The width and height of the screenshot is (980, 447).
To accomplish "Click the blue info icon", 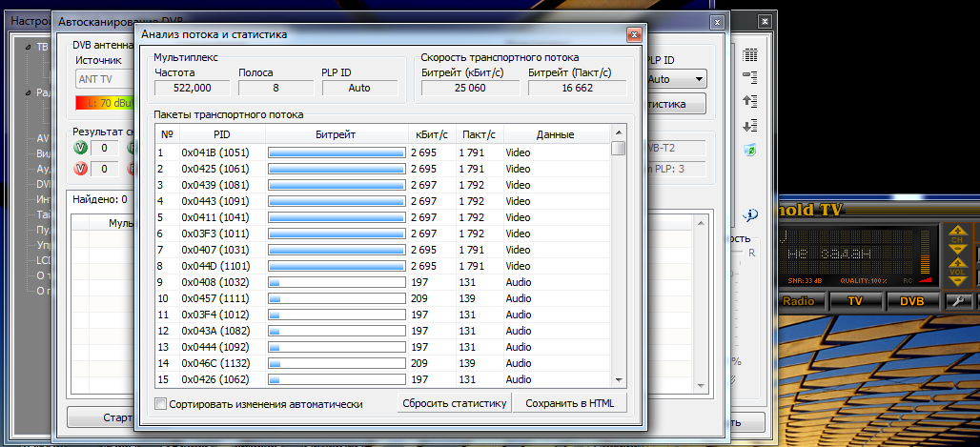I will click(x=750, y=214).
